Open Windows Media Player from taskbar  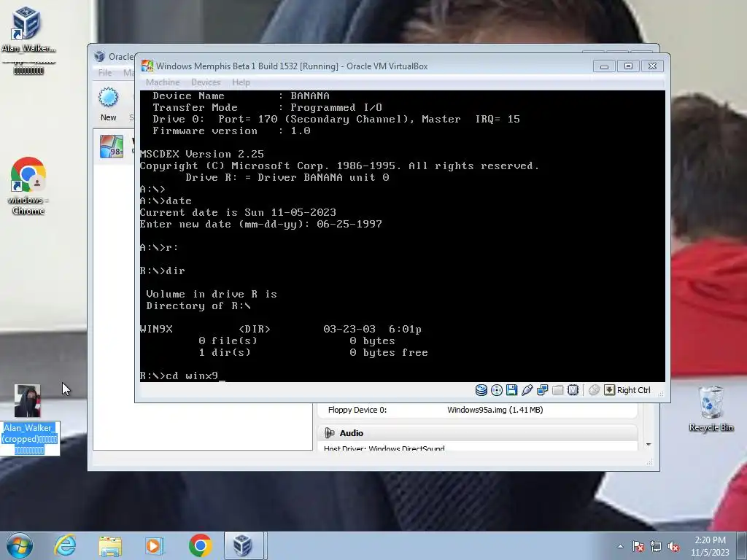[155, 545]
